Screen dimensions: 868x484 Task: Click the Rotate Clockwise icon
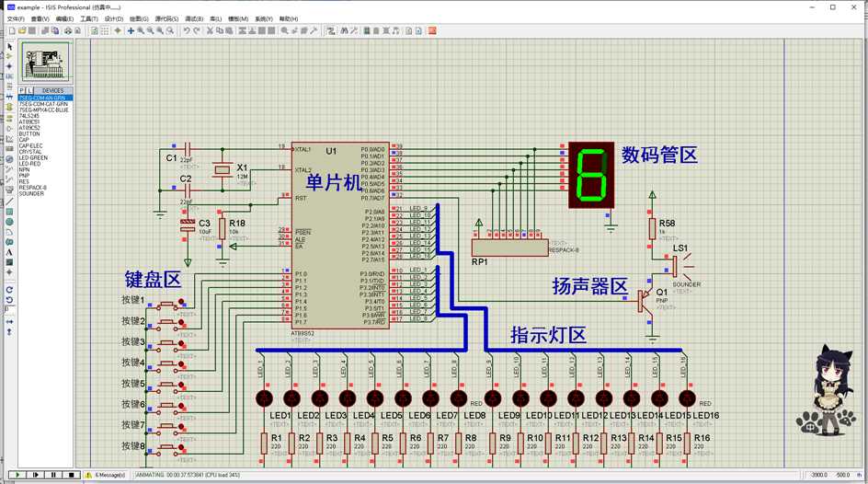(9, 290)
